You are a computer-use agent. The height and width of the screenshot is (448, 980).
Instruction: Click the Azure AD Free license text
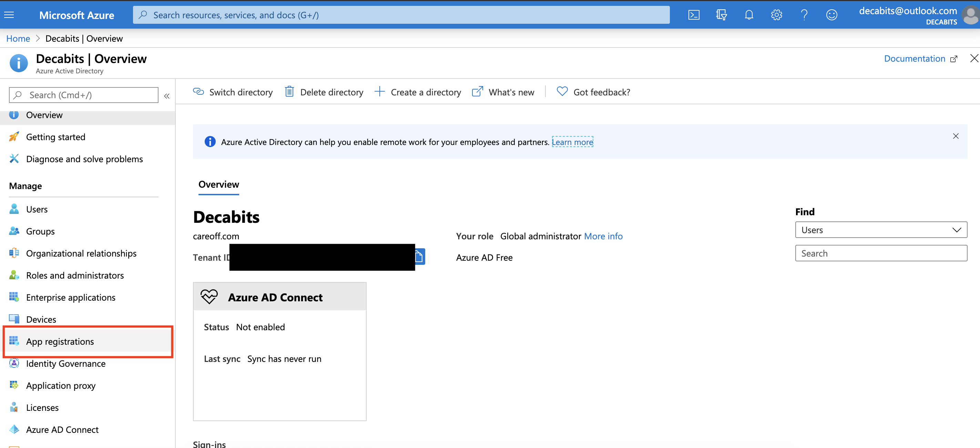484,258
